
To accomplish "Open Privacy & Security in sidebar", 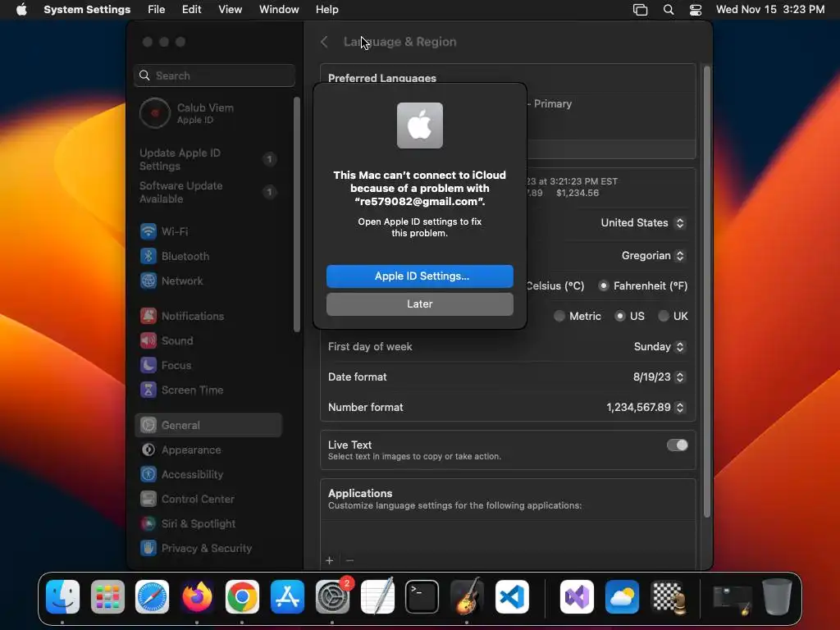I will coord(208,549).
